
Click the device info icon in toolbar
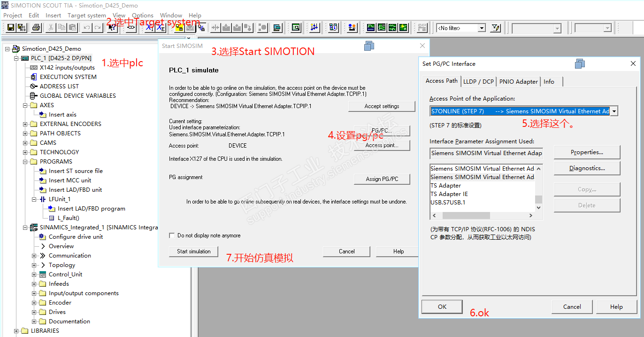click(x=333, y=28)
